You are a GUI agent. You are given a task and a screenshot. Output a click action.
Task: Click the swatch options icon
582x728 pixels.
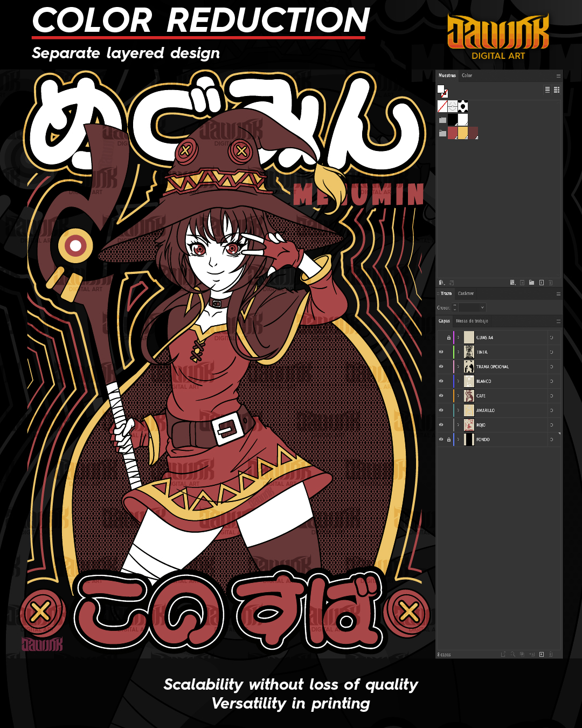click(x=522, y=283)
